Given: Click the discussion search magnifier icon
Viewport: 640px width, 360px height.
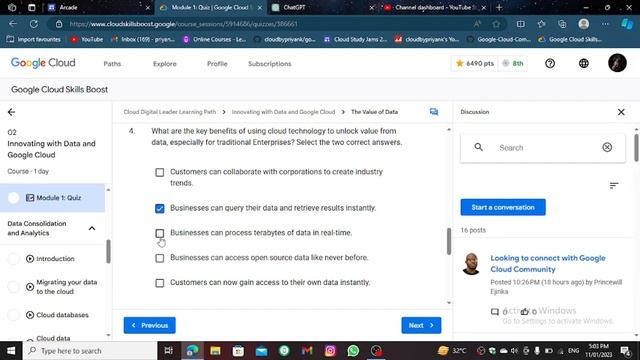Looking at the screenshot, I should pyautogui.click(x=479, y=147).
